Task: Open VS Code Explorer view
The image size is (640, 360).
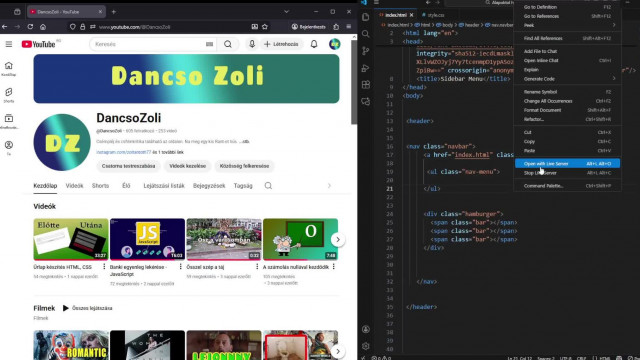Action: click(366, 17)
